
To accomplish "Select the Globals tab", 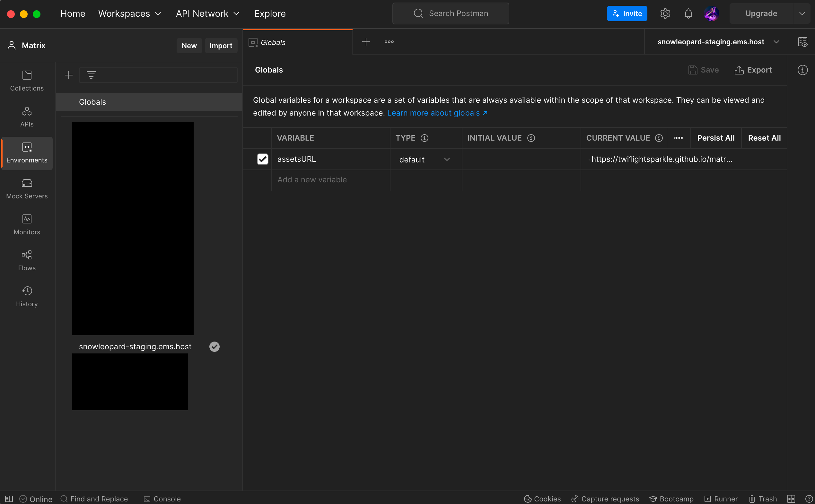I will tap(297, 41).
